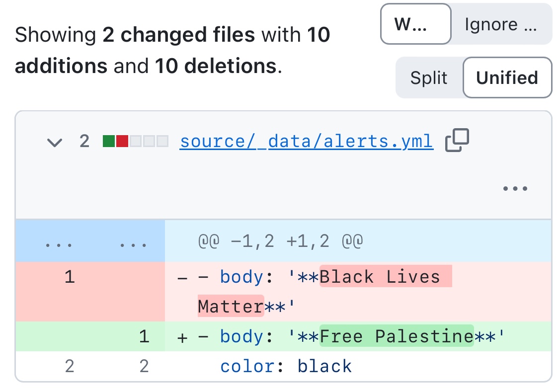Screen dimensions: 560x392
Task: Expand hidden lines via second ellipsis in hunk row
Action: 133,245
